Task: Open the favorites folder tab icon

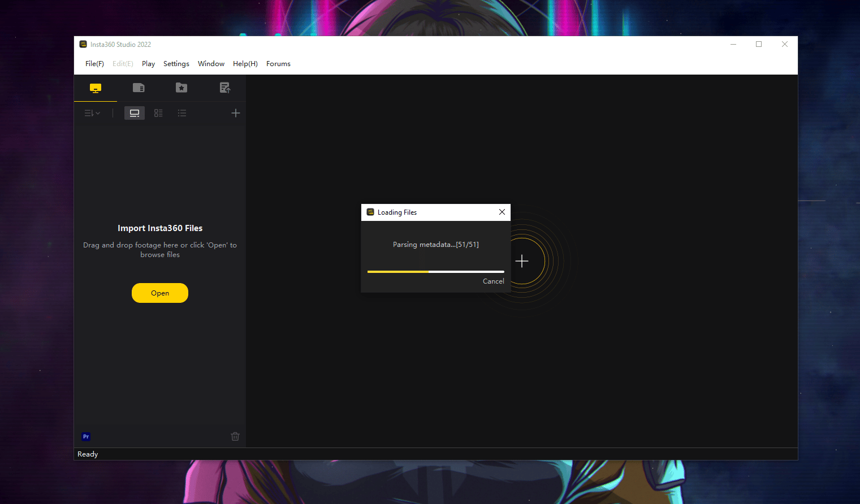Action: pos(181,88)
